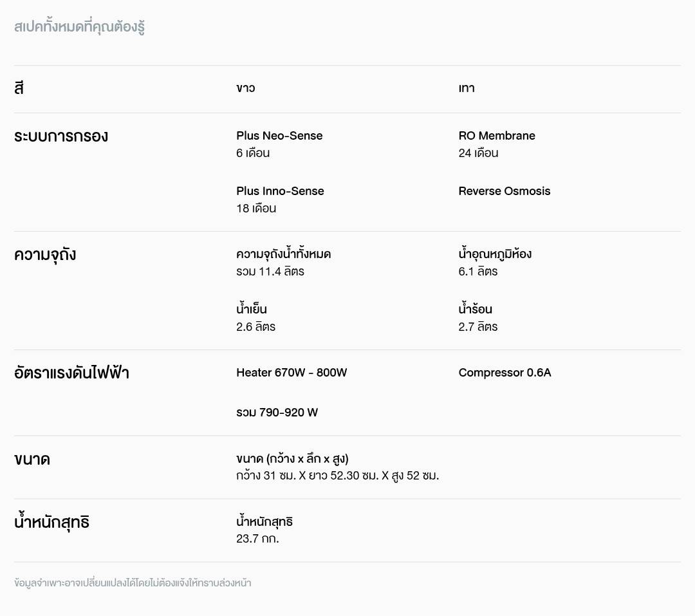Click the 'ระบบการกรอง' section label

[61, 136]
